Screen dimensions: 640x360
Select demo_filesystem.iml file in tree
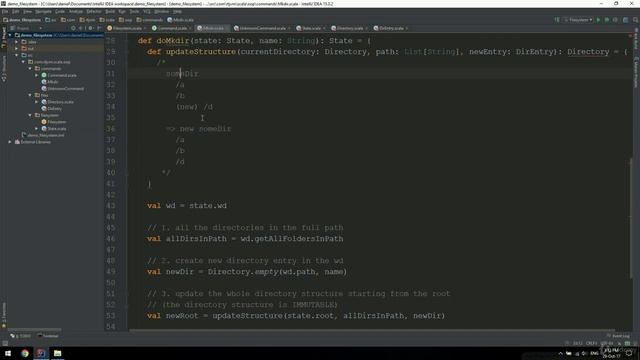pyautogui.click(x=43, y=135)
